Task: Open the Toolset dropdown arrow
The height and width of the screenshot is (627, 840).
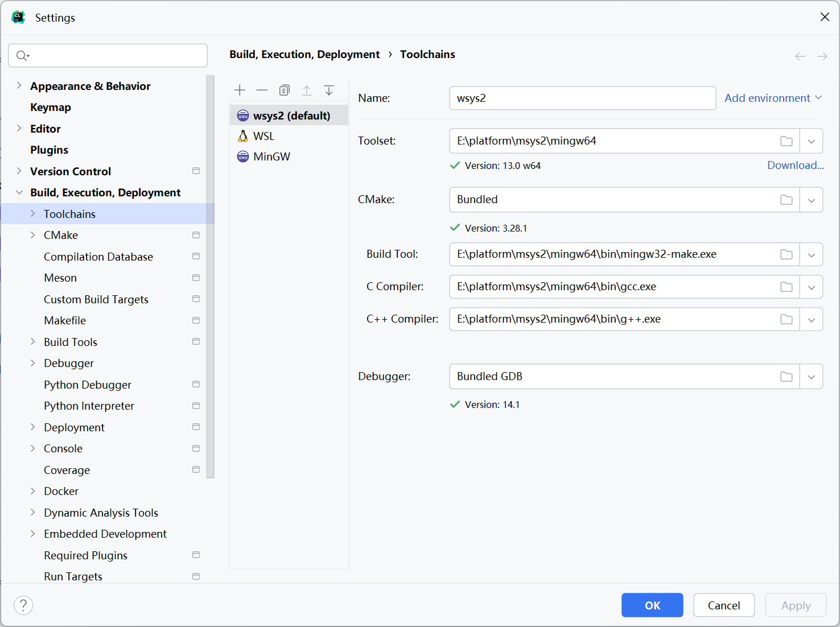Action: (x=812, y=141)
